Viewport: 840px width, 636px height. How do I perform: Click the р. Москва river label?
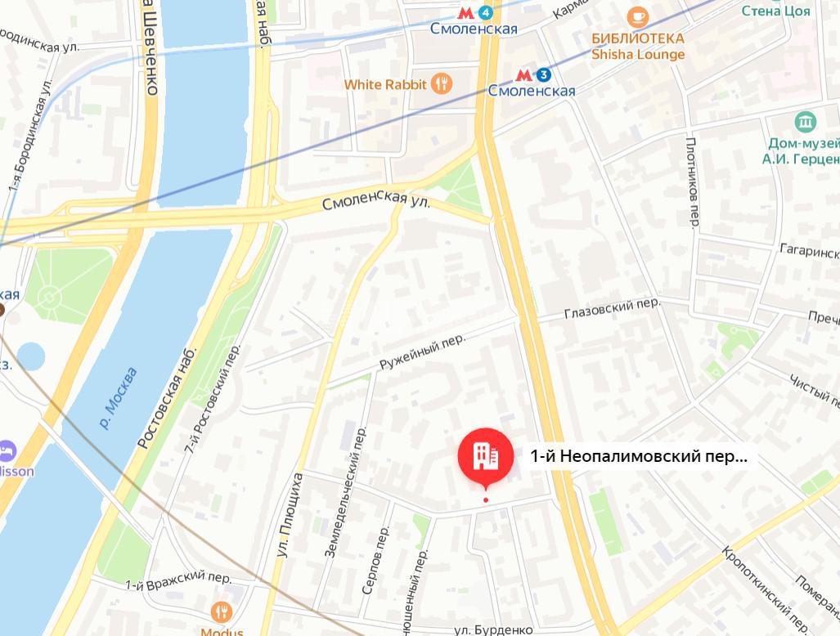[119, 398]
